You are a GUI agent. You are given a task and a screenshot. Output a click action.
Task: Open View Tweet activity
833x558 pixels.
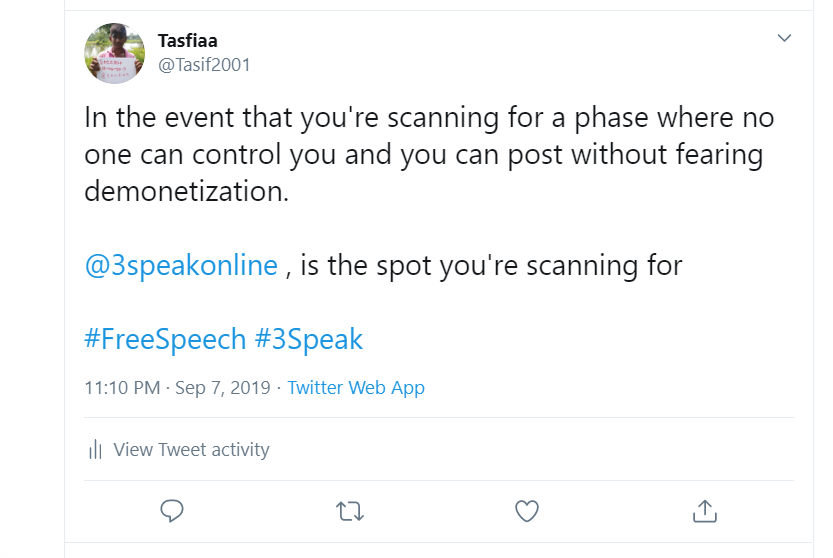(191, 450)
